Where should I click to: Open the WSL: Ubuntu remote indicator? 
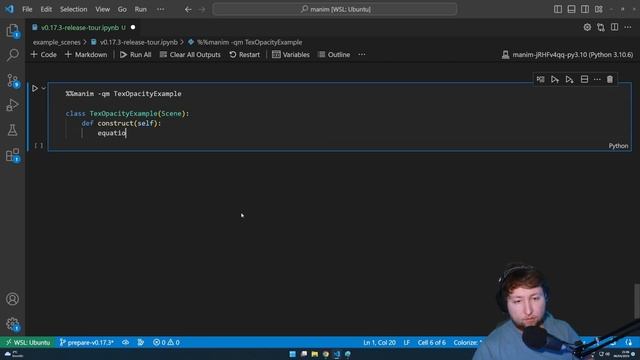[27, 342]
